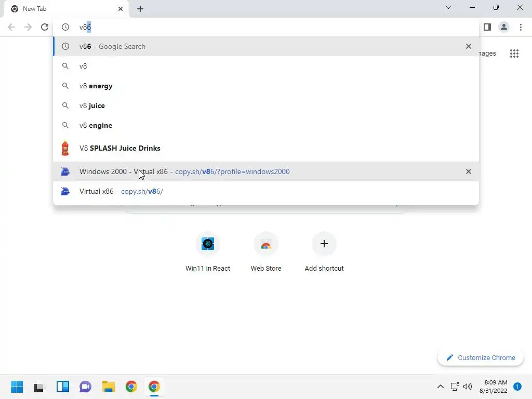Remove the v86 Google Search suggestion

pyautogui.click(x=469, y=46)
